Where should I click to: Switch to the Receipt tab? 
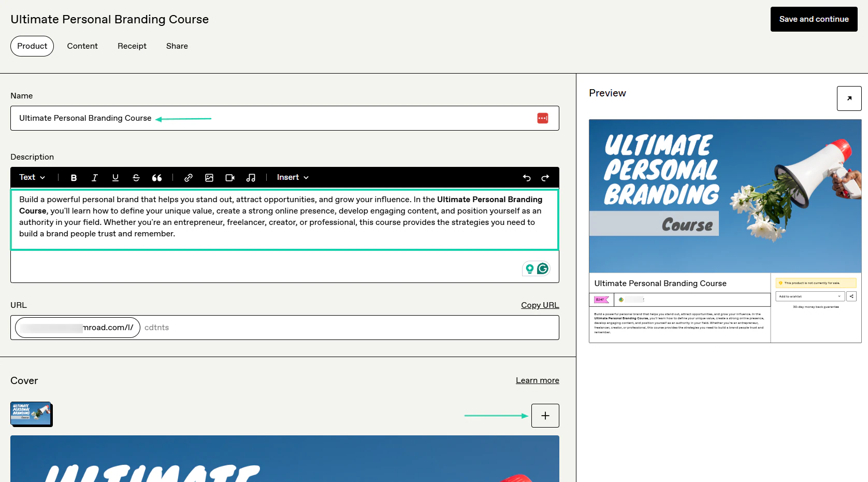(132, 46)
